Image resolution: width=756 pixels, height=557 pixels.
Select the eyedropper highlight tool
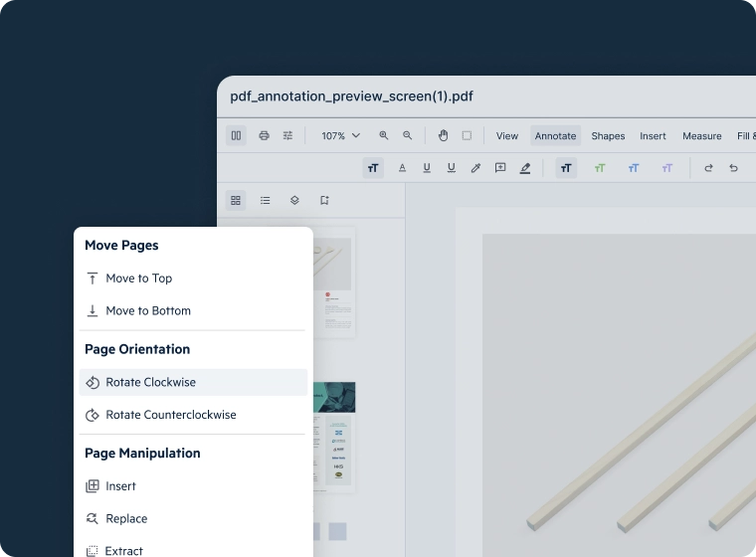tap(475, 168)
